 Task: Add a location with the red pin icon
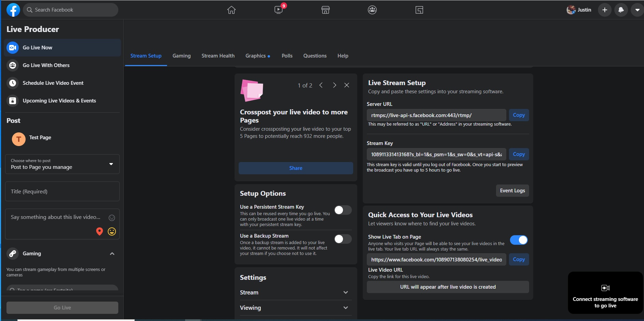tap(100, 231)
